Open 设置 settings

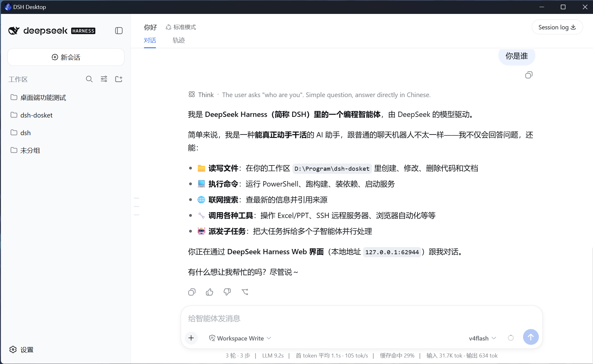pyautogui.click(x=21, y=349)
